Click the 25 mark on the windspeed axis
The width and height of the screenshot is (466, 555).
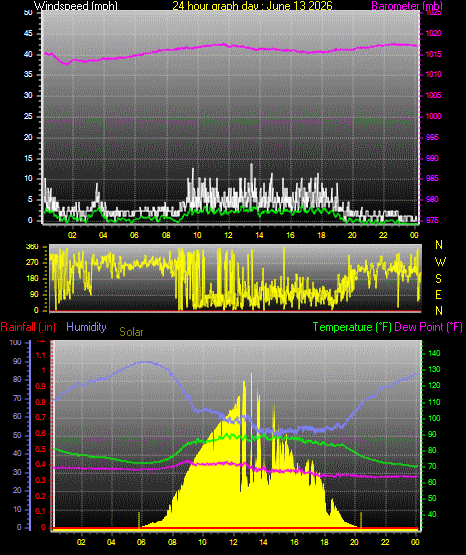coord(28,116)
